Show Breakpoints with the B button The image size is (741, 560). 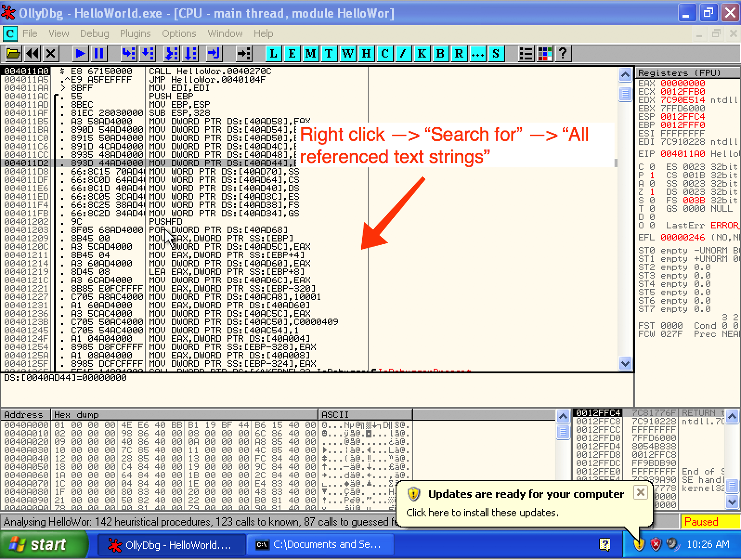(x=440, y=53)
